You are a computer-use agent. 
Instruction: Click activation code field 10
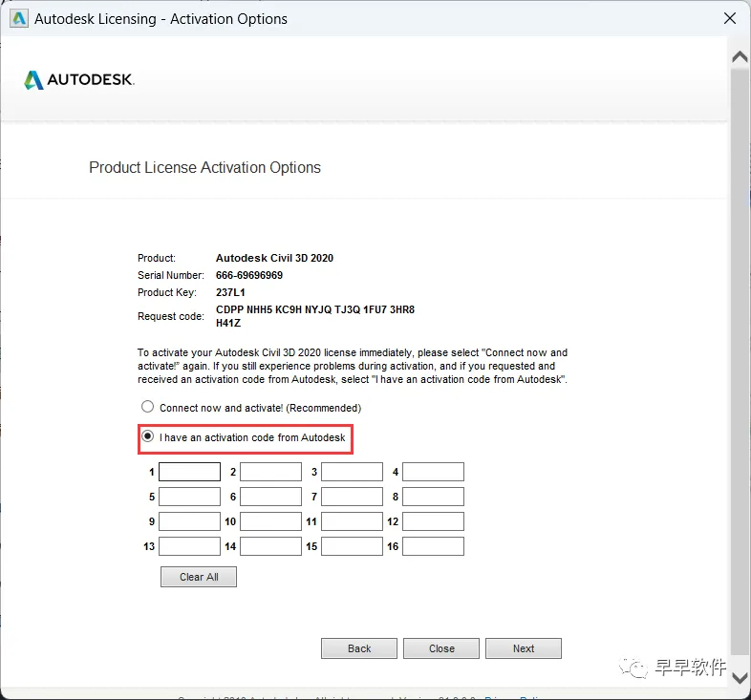270,521
